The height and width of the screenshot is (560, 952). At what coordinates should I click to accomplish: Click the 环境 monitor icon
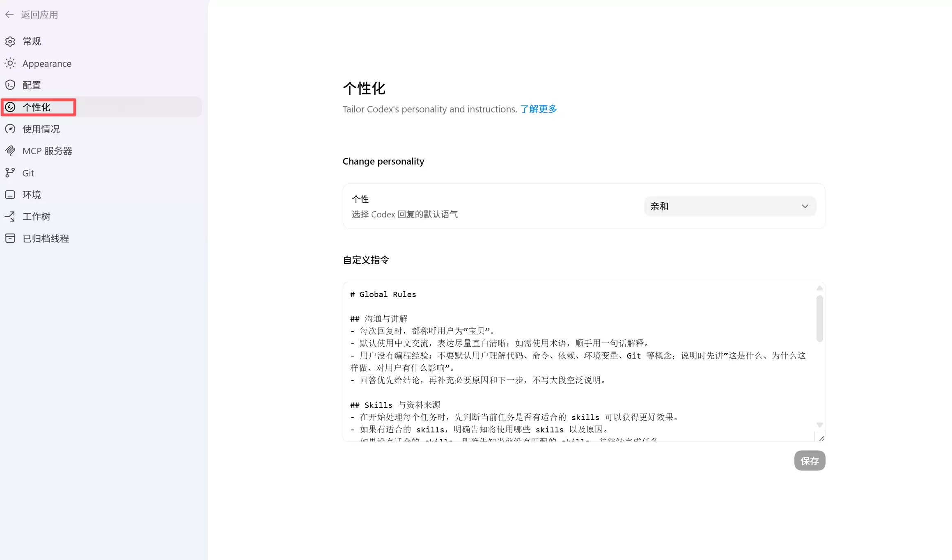coord(10,194)
